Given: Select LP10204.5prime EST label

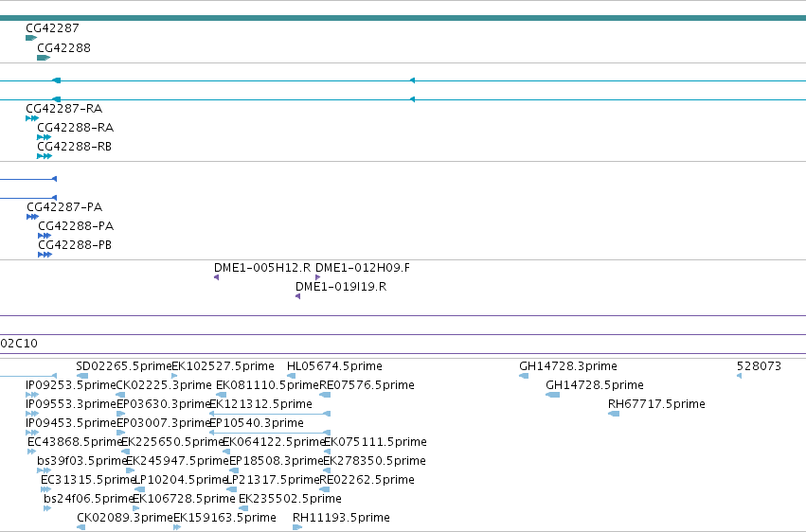Looking at the screenshot, I should click(180, 480).
